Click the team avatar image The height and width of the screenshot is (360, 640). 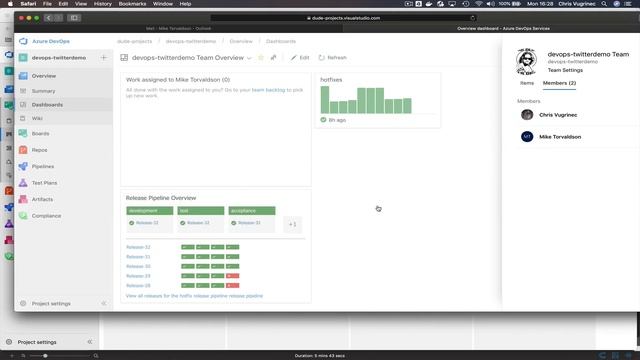coord(527,62)
